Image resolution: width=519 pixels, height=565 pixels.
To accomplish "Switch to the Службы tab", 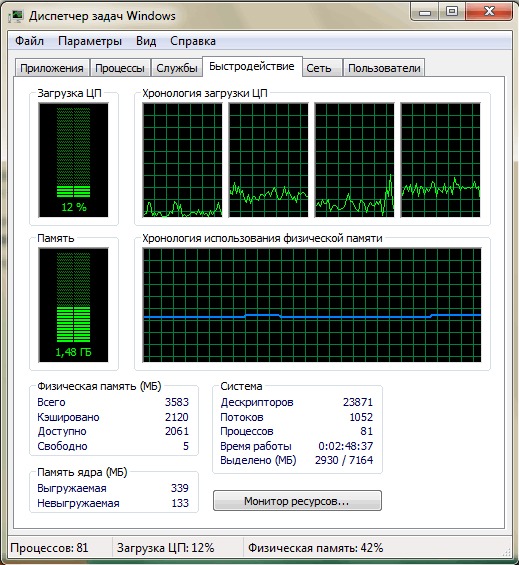I will pos(177,68).
